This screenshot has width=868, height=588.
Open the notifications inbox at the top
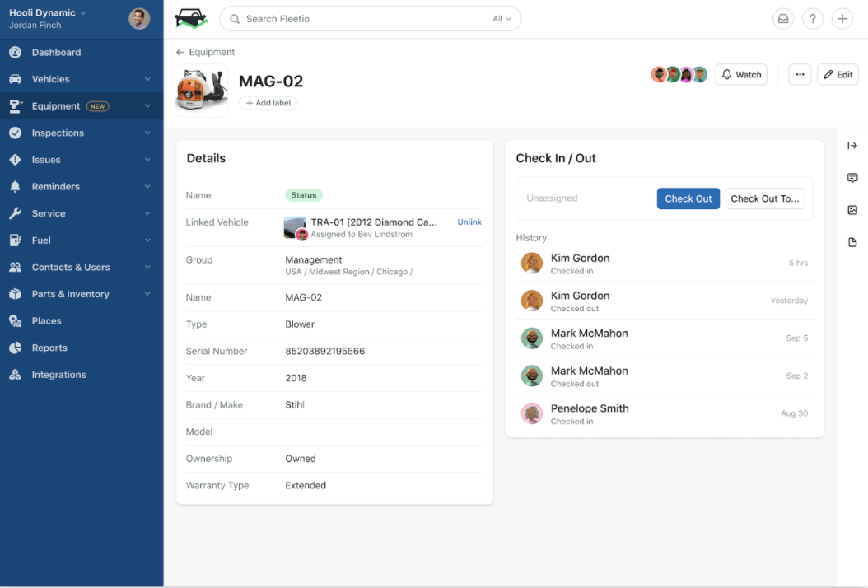(x=783, y=18)
